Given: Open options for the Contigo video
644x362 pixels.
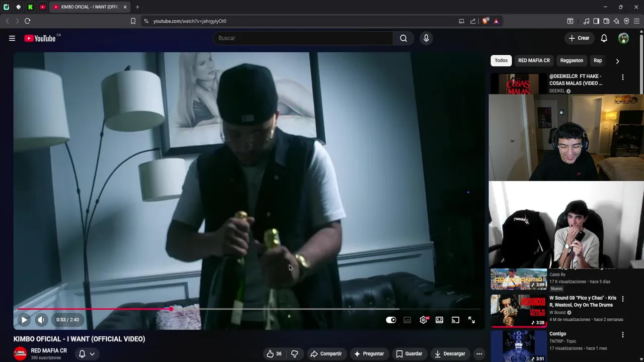Looking at the screenshot, I should tap(623, 335).
